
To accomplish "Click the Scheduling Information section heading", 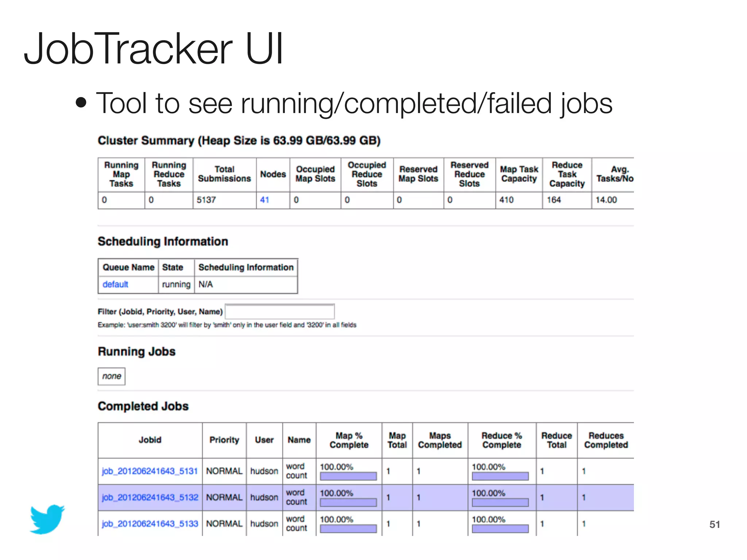I will (163, 241).
